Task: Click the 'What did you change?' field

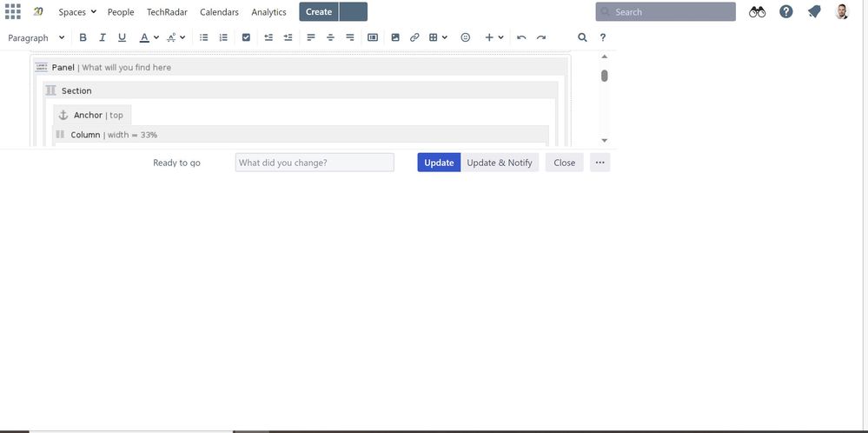Action: [x=315, y=163]
